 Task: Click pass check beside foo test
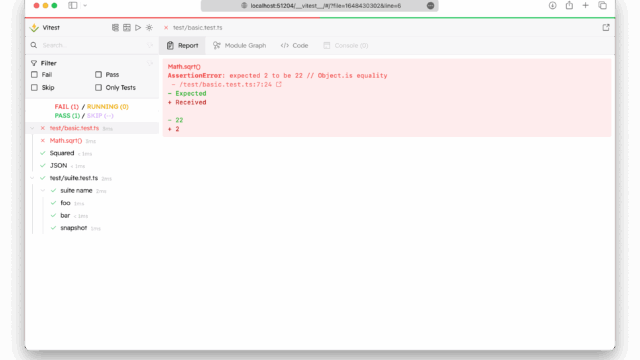pyautogui.click(x=53, y=203)
